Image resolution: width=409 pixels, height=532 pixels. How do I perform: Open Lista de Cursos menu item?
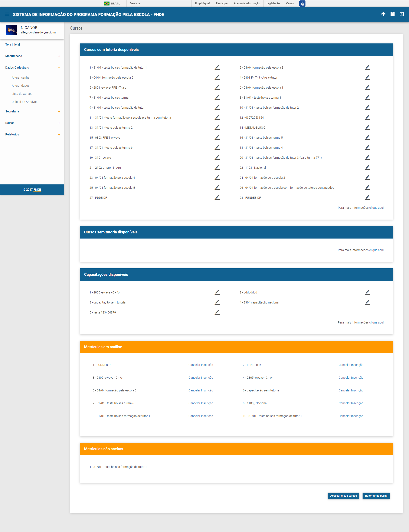[x=22, y=94]
